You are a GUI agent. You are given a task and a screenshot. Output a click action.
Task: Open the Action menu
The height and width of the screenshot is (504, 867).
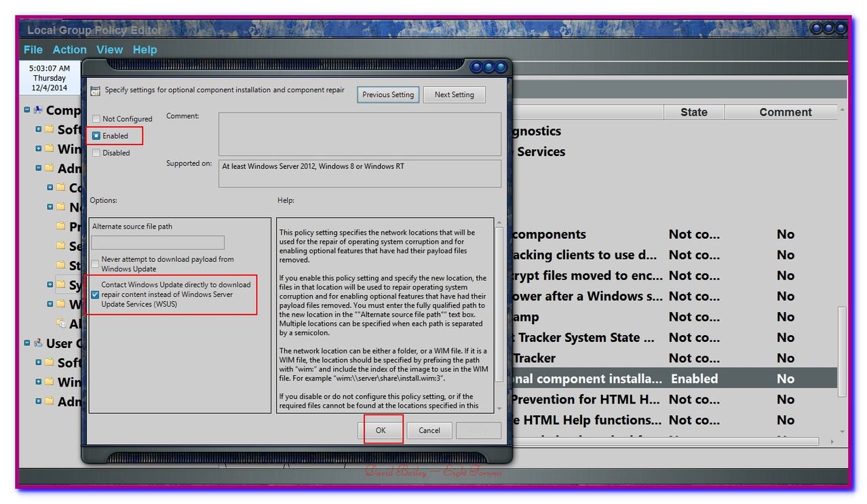tap(70, 50)
